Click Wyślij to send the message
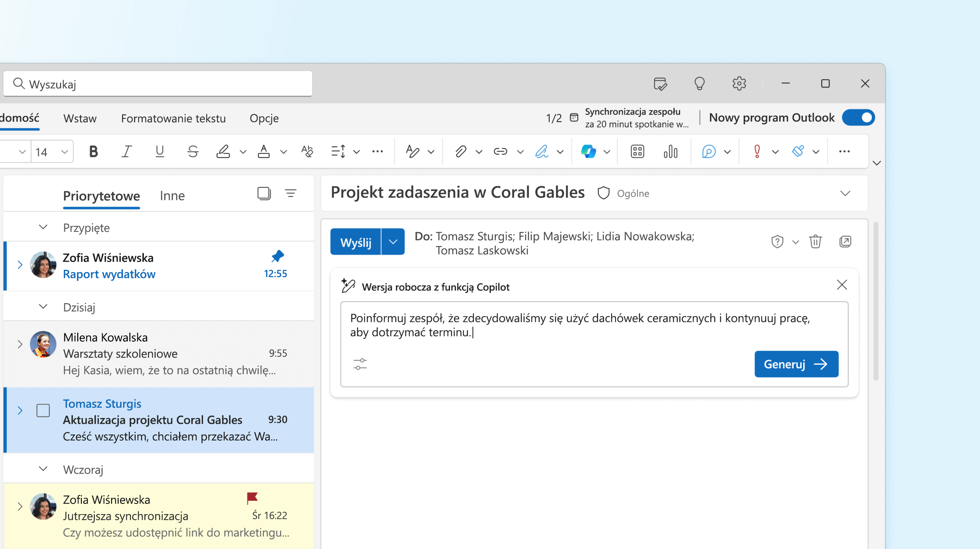The width and height of the screenshot is (980, 549). point(356,242)
